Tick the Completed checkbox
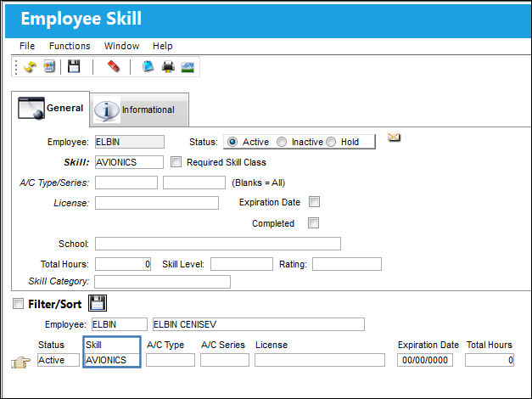Image resolution: width=532 pixels, height=399 pixels. tap(313, 223)
